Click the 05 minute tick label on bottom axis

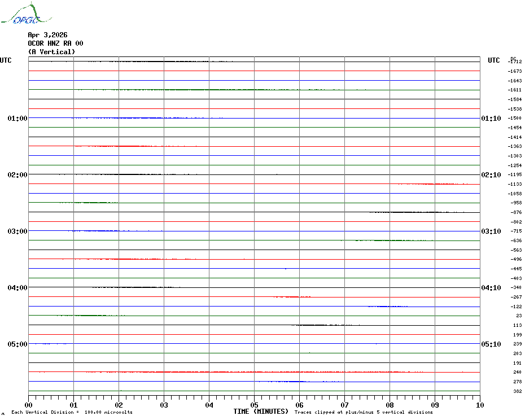coord(254,405)
